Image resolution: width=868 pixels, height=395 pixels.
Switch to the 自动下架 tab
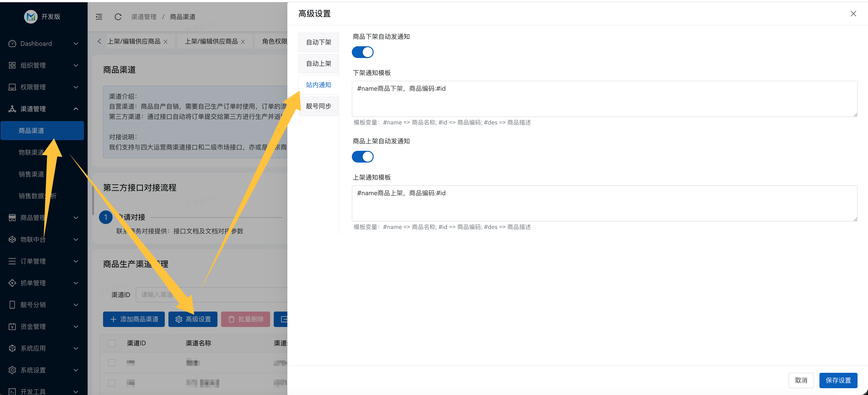tap(318, 42)
